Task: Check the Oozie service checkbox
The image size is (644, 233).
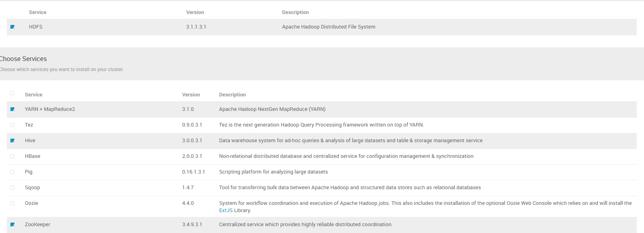Action: pyautogui.click(x=12, y=203)
